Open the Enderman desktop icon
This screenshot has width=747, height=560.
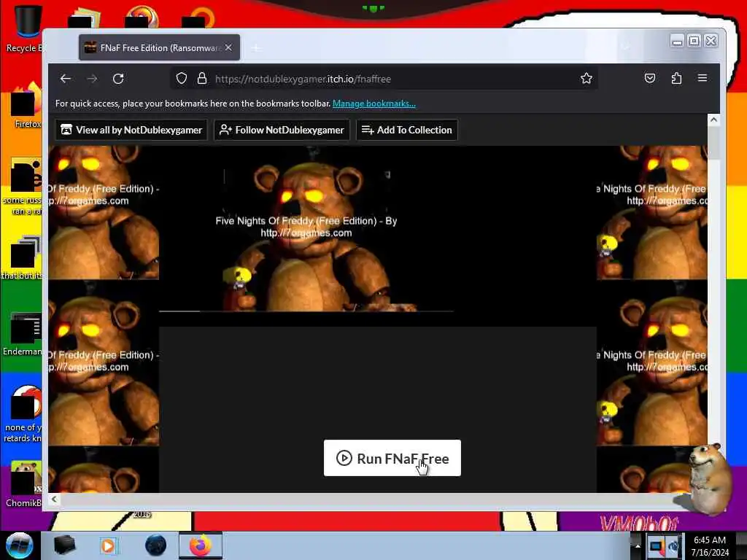(23, 334)
